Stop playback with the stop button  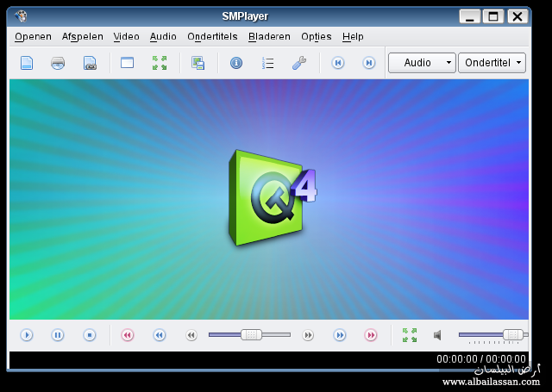click(90, 335)
